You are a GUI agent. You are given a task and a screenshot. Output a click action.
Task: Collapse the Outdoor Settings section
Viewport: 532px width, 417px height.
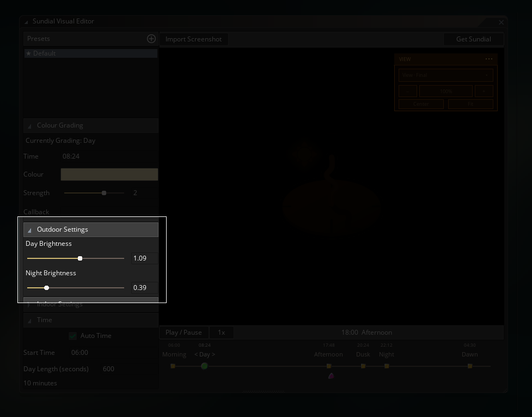click(x=91, y=229)
